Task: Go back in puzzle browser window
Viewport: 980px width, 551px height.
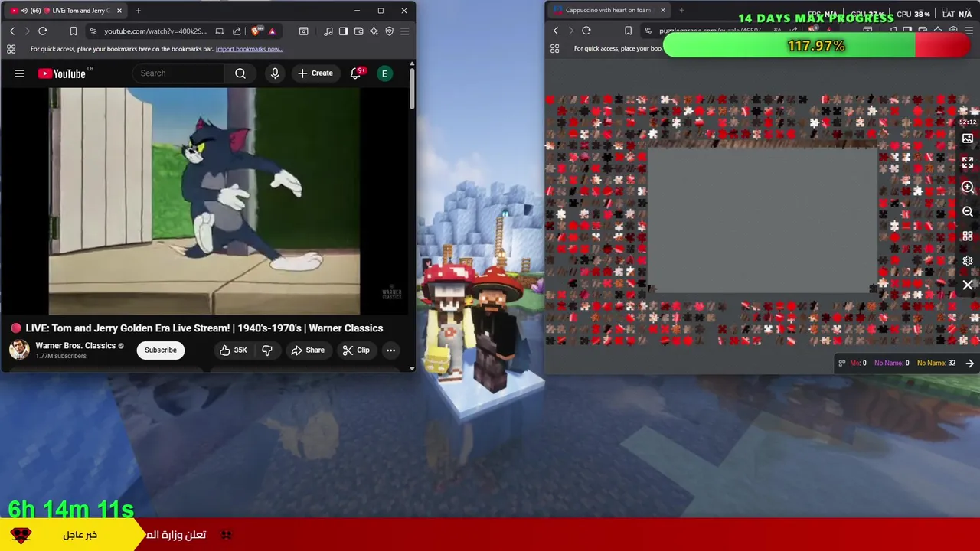Action: tap(556, 31)
